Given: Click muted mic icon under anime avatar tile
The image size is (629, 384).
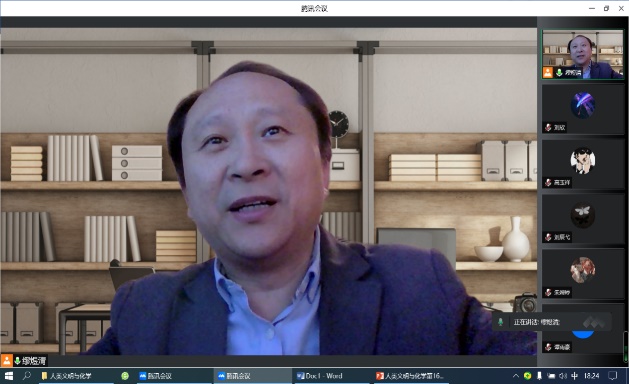Looking at the screenshot, I should pyautogui.click(x=548, y=183).
